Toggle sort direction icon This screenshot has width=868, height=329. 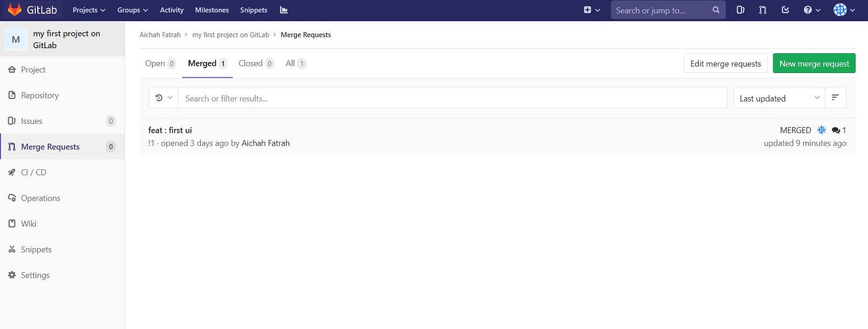coord(835,98)
